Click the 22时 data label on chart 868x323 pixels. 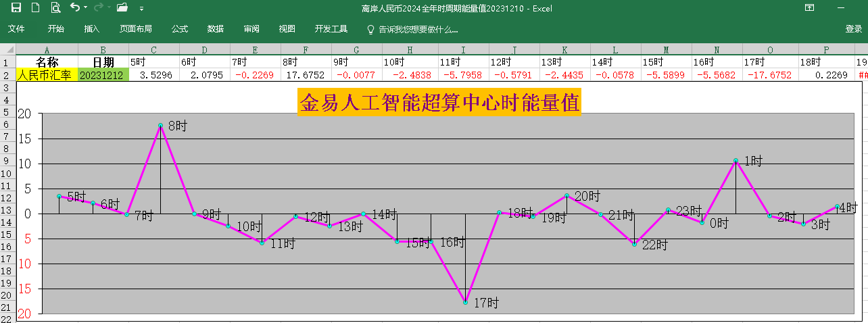[654, 244]
